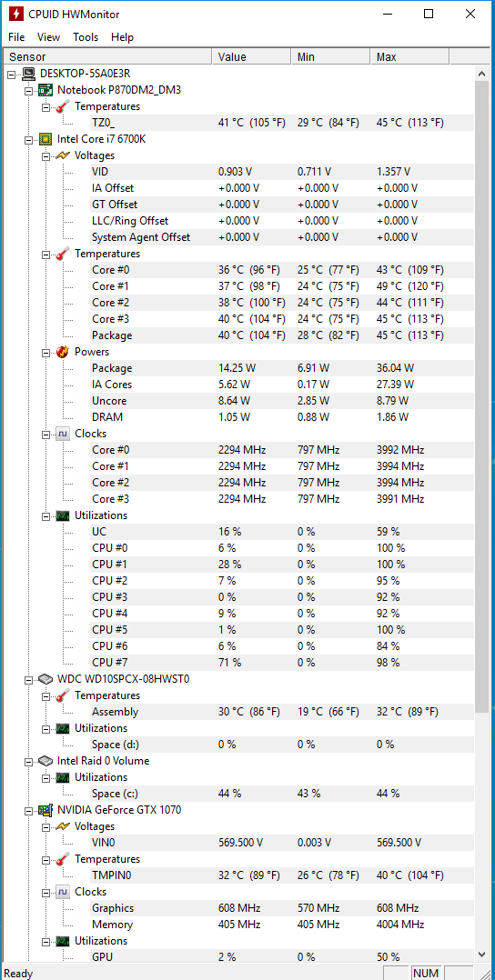Image resolution: width=495 pixels, height=980 pixels.
Task: Click the Max column header
Action: click(x=409, y=57)
